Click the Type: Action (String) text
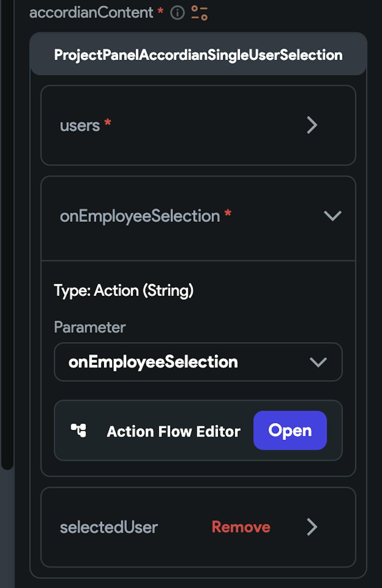This screenshot has width=382, height=588. coord(124,291)
